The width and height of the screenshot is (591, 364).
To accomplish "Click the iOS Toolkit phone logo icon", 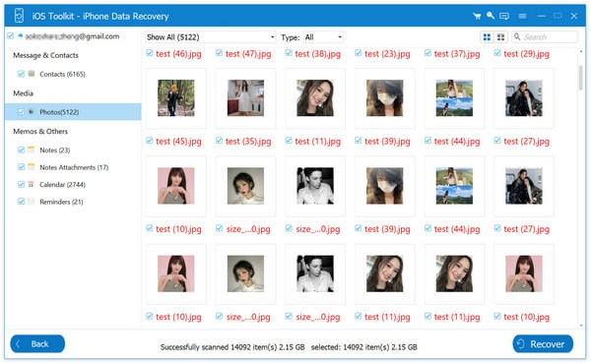I will (x=19, y=16).
